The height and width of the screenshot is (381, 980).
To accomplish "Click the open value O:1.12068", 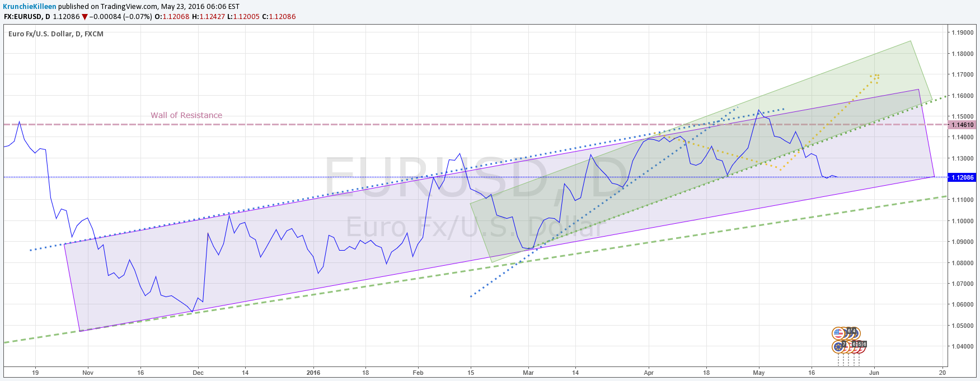I will coord(172,17).
